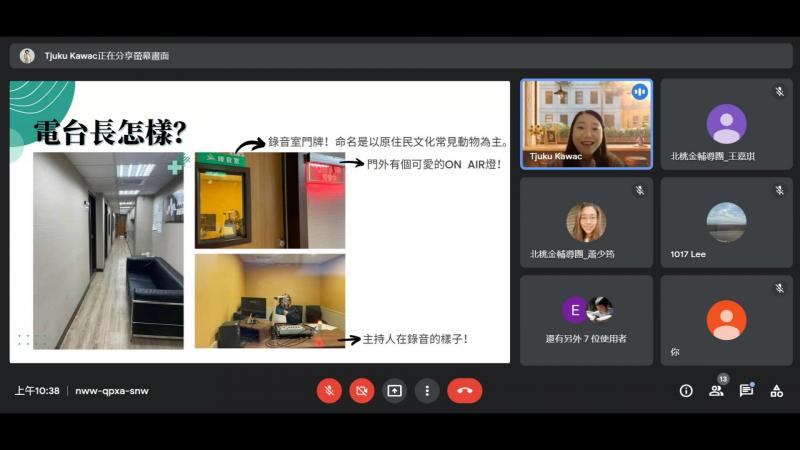The width and height of the screenshot is (800, 450).
Task: Click the meeting code nww-qpxa-snw
Action: 112,391
